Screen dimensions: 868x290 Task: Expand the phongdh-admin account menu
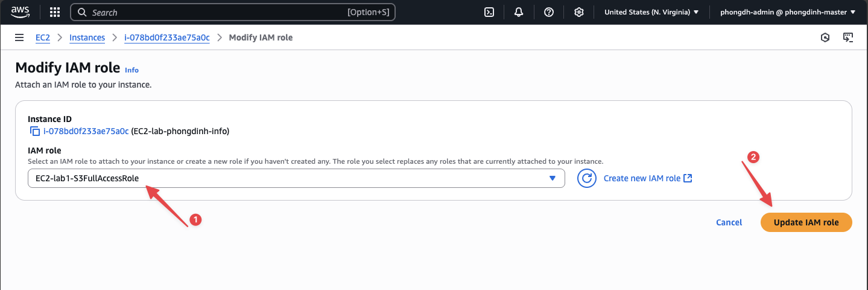pyautogui.click(x=788, y=12)
